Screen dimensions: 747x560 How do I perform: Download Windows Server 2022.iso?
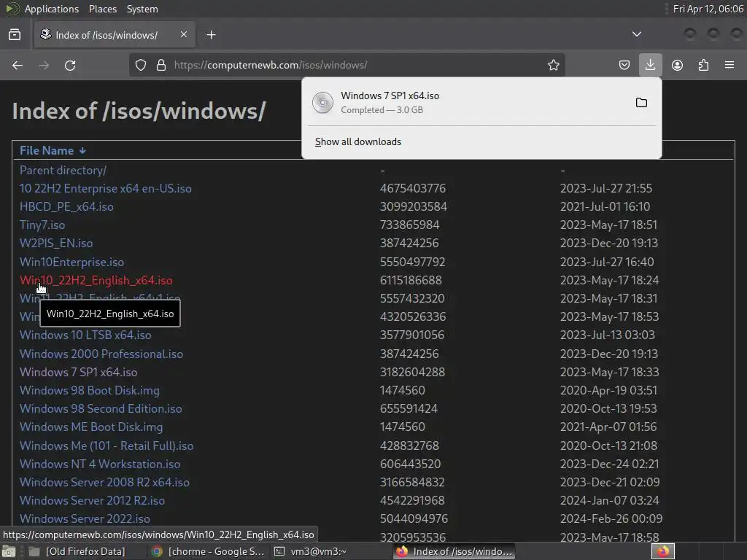[85, 519]
